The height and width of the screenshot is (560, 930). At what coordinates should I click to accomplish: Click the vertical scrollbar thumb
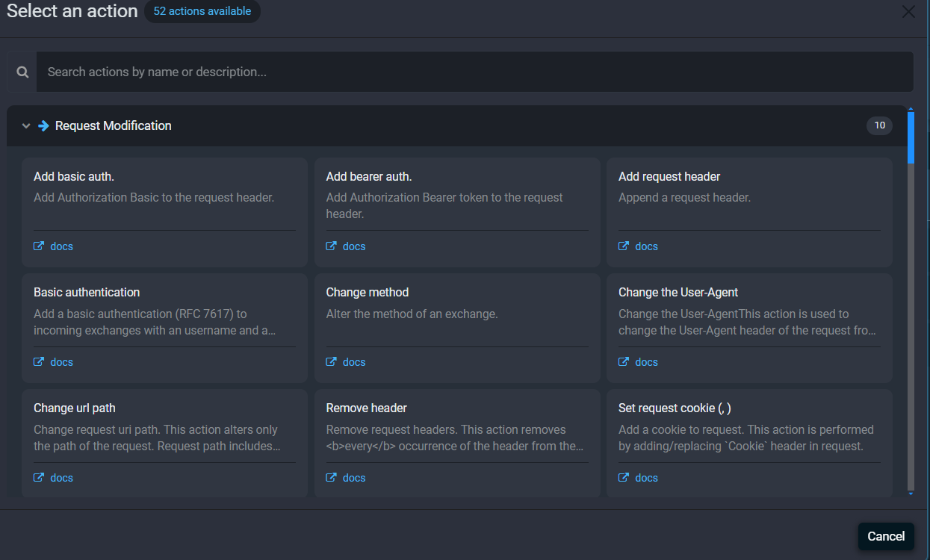click(x=911, y=137)
